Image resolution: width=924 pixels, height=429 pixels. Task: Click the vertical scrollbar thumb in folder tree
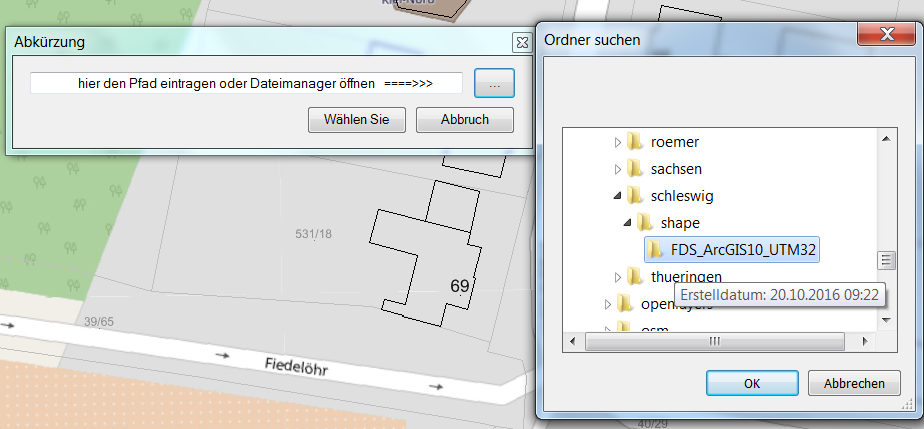[886, 259]
